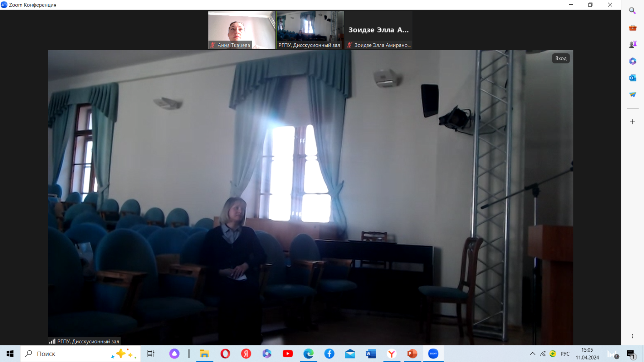Click the Анна Ткачева video thumbnail
The image size is (644, 362).
242,30
